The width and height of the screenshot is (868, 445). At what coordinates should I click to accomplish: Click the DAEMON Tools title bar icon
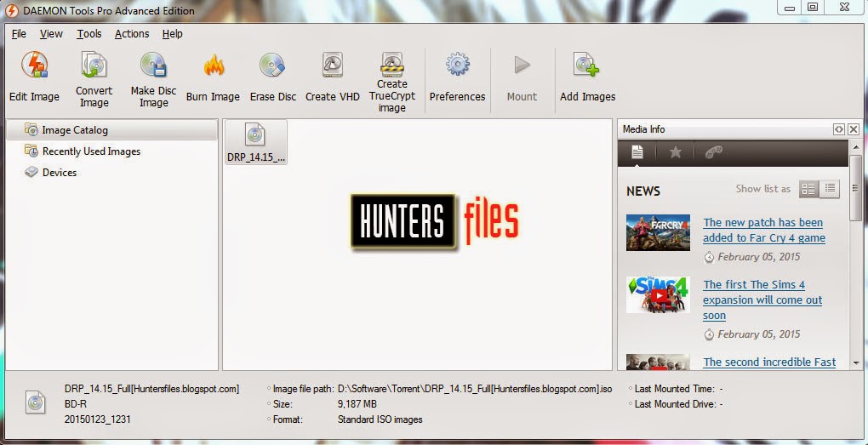[11, 10]
